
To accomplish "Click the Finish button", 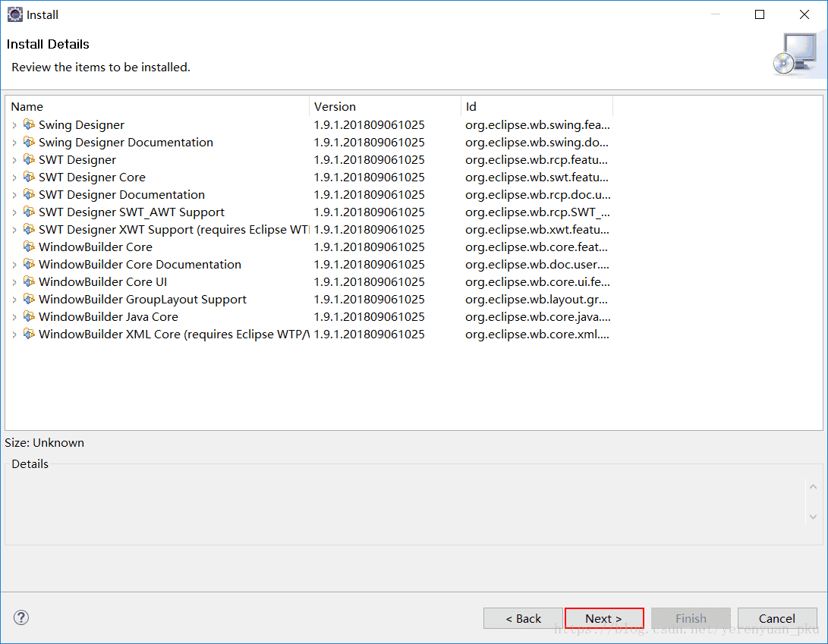I will [691, 618].
